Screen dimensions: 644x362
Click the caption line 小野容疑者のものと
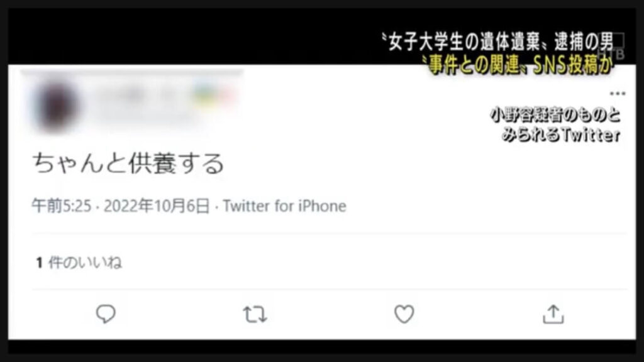pyautogui.click(x=555, y=116)
